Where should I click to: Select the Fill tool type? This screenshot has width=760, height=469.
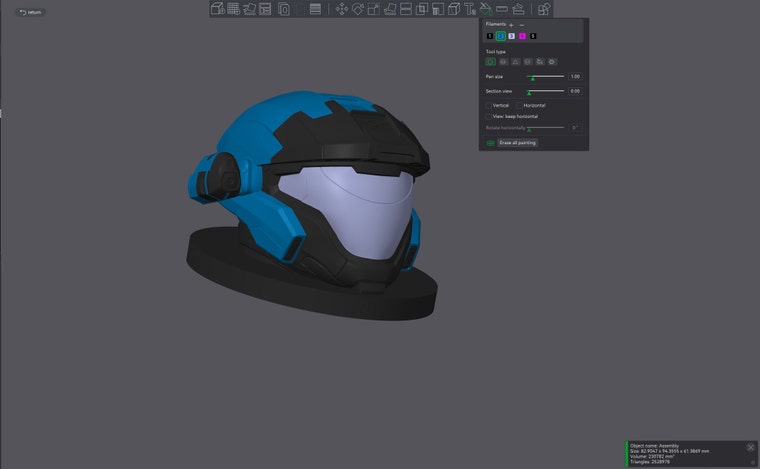540,62
